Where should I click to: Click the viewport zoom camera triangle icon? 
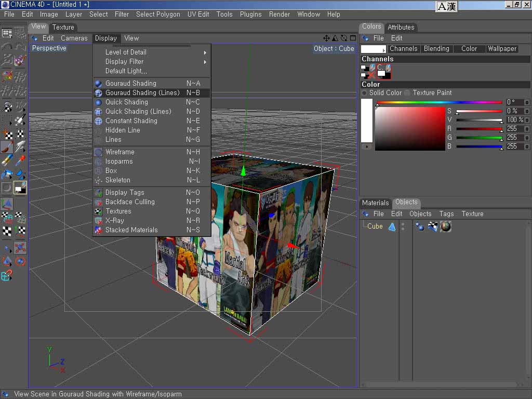335,38
